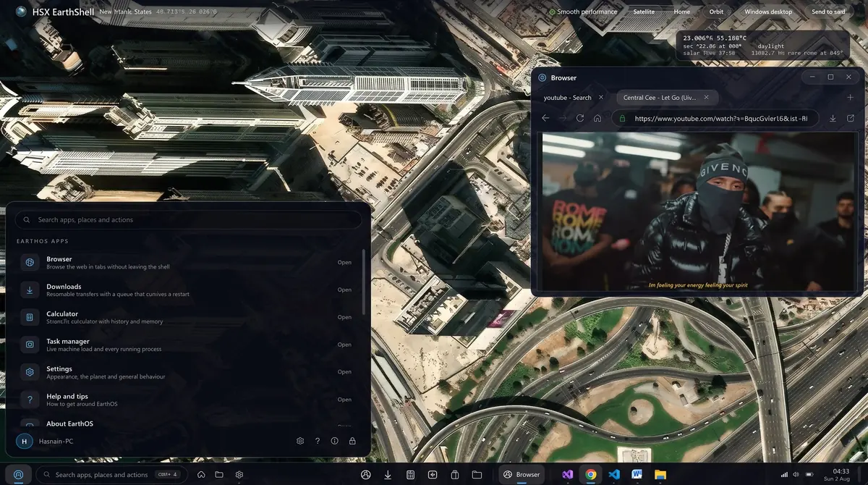Image resolution: width=868 pixels, height=485 pixels.
Task: Click Open next to Settings
Action: (344, 372)
